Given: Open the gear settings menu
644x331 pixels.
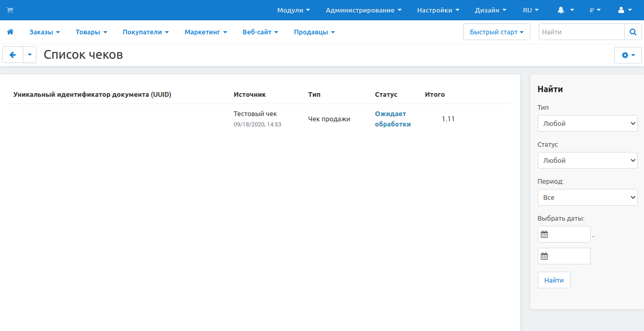Looking at the screenshot, I should click(628, 55).
